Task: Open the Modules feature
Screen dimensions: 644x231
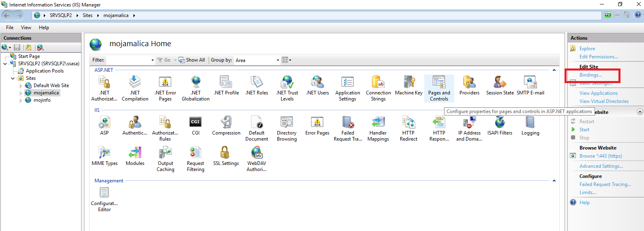Action: [x=135, y=156]
